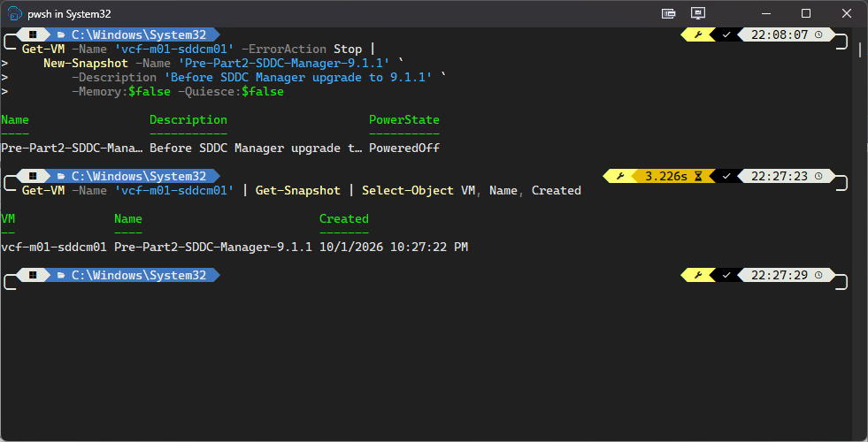868x442 pixels.
Task: Minimize the pwsh terminal window
Action: 766,14
